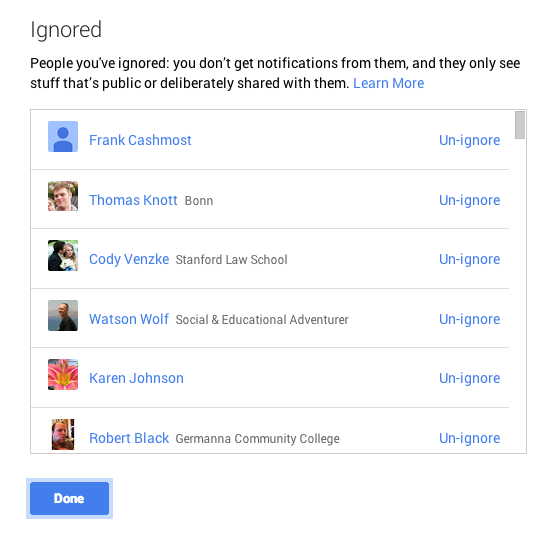Click Karen Johnson's flower avatar

pos(63,375)
